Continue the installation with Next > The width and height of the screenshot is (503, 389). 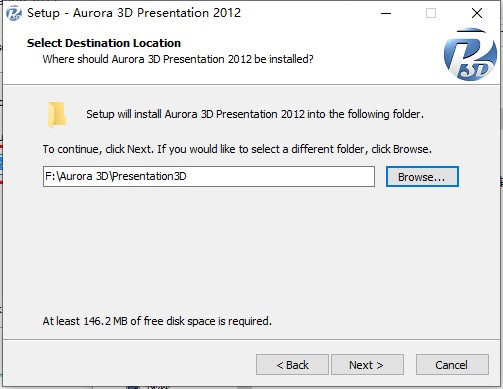click(x=367, y=365)
